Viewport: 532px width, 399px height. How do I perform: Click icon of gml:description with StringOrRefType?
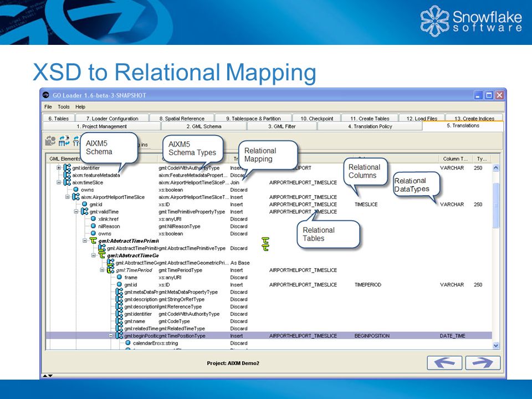click(119, 299)
